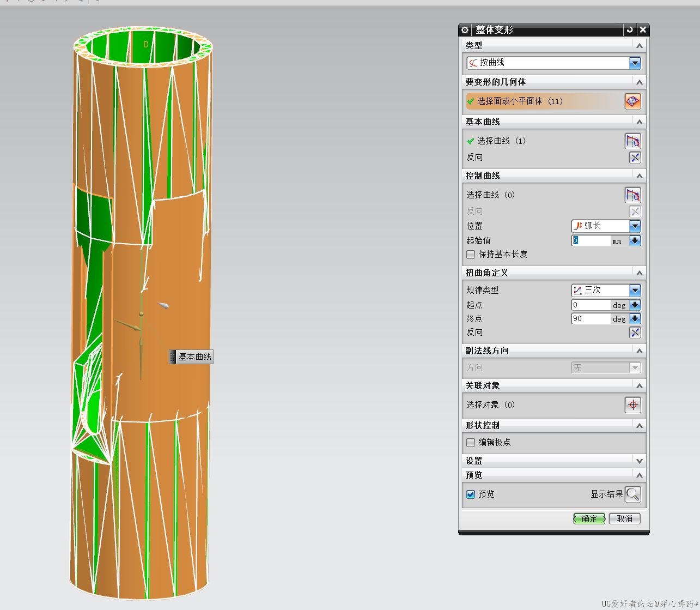
Task: Click the 起始值 input field
Action: point(591,240)
